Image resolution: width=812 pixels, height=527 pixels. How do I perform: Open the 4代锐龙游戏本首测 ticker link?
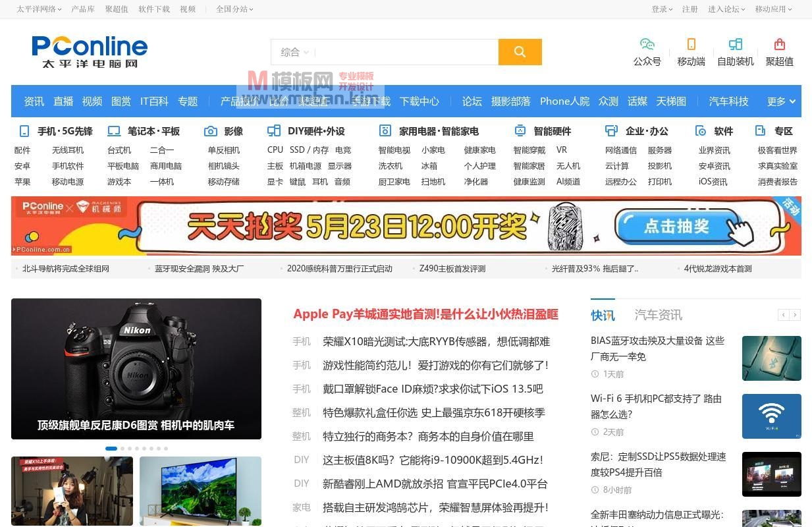coord(718,269)
